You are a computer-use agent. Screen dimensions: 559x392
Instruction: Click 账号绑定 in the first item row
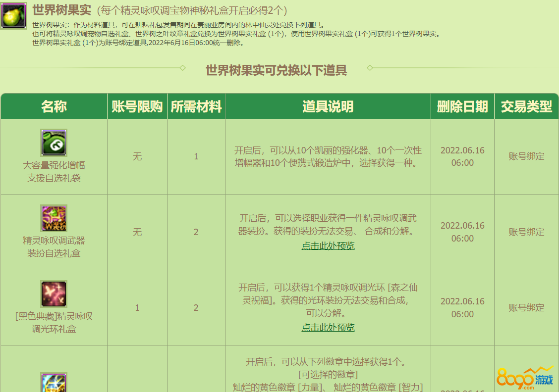[526, 156]
